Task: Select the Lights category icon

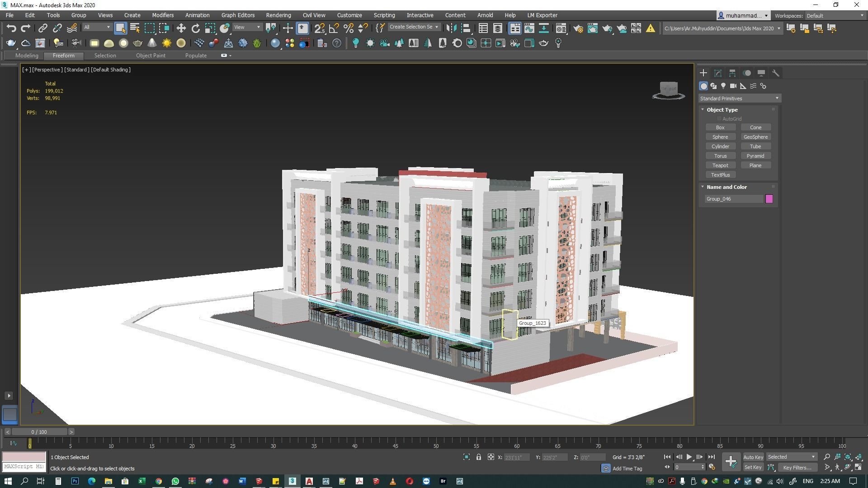Action: [x=723, y=86]
